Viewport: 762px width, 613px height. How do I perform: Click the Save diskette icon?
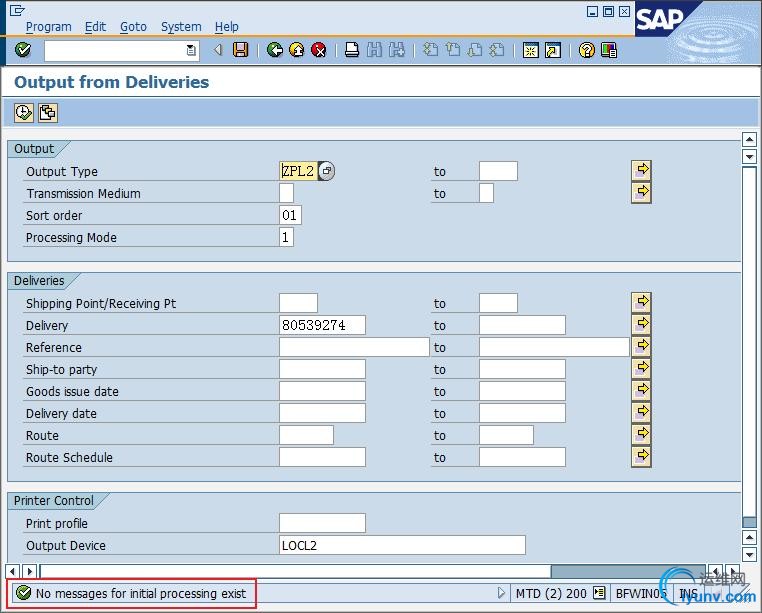[240, 50]
